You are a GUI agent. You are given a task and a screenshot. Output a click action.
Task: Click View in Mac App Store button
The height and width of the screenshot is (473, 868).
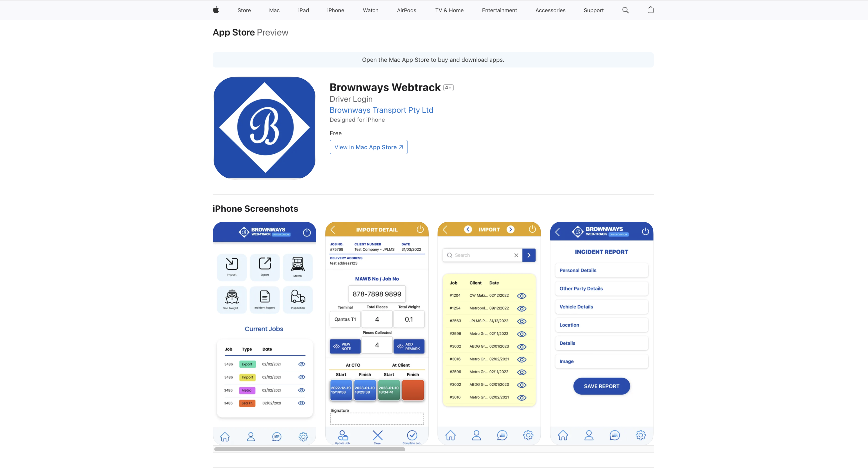point(368,147)
